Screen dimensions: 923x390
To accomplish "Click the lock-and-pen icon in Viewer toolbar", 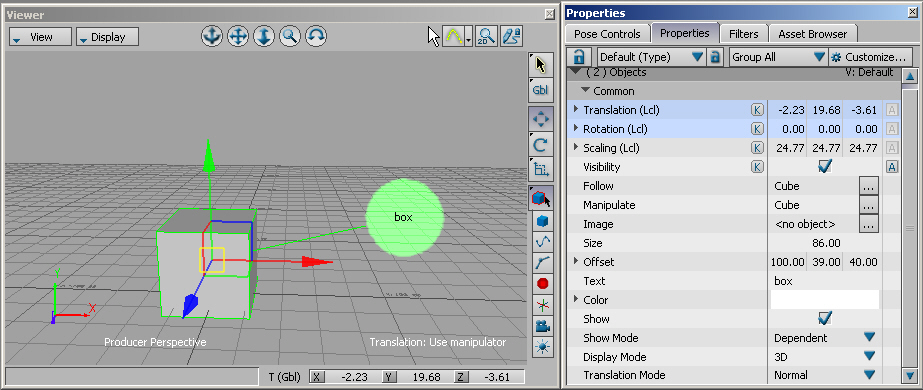I will (x=512, y=36).
